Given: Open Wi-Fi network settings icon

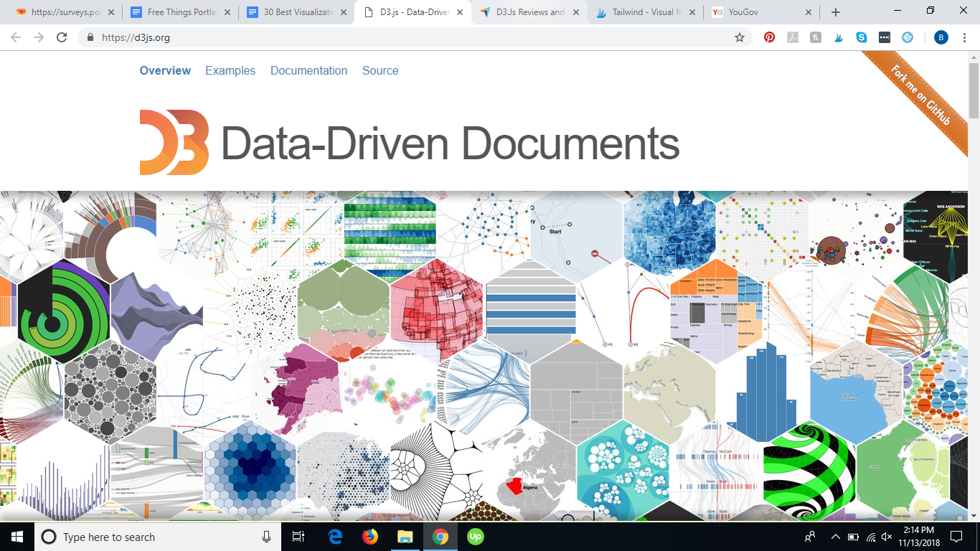Looking at the screenshot, I should 870,537.
